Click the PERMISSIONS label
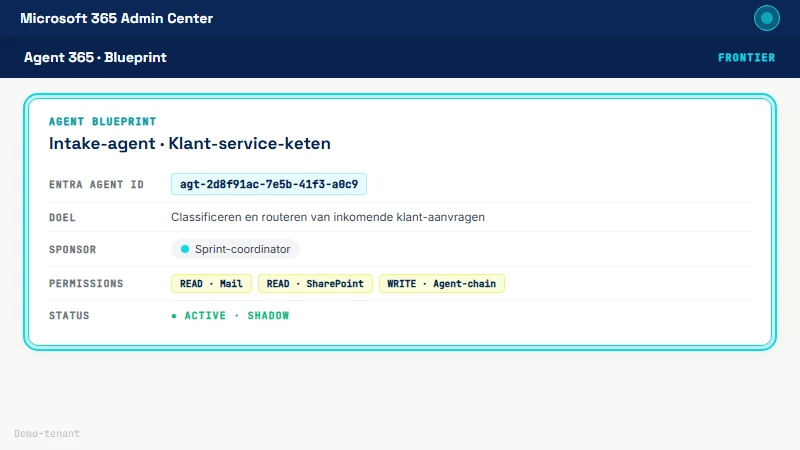 [86, 284]
